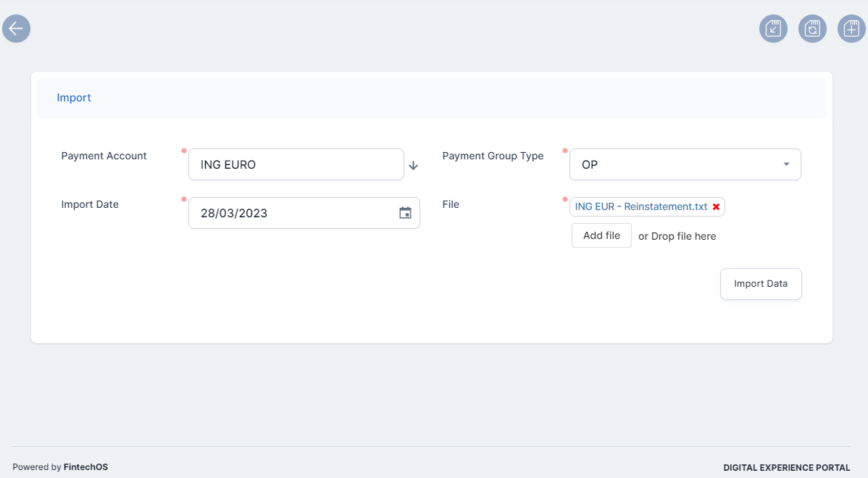
Task: Click the Payment Account label
Action: pyautogui.click(x=104, y=156)
